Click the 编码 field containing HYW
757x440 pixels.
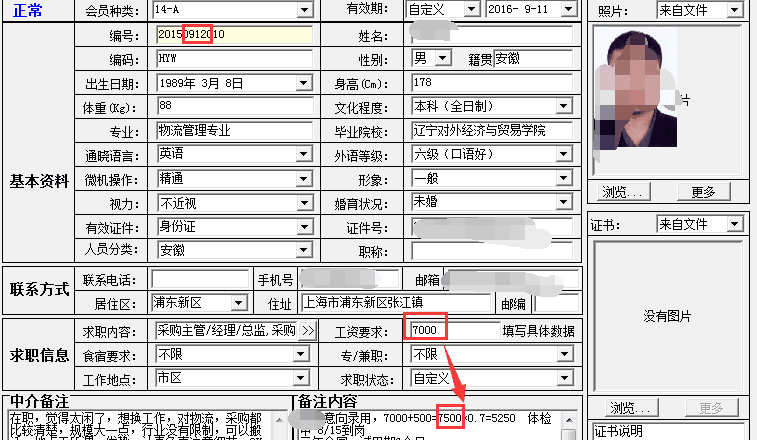coord(235,59)
